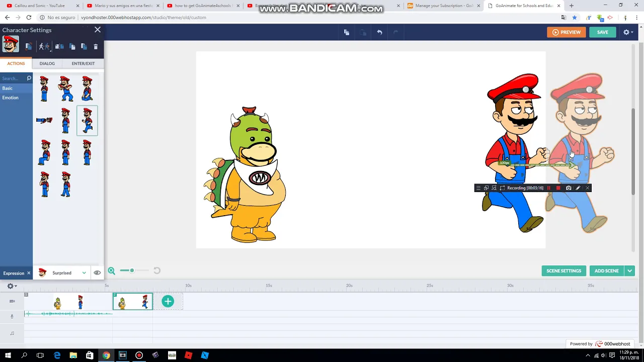Click the SAVE button
Image resolution: width=644 pixels, height=362 pixels.
[602, 32]
